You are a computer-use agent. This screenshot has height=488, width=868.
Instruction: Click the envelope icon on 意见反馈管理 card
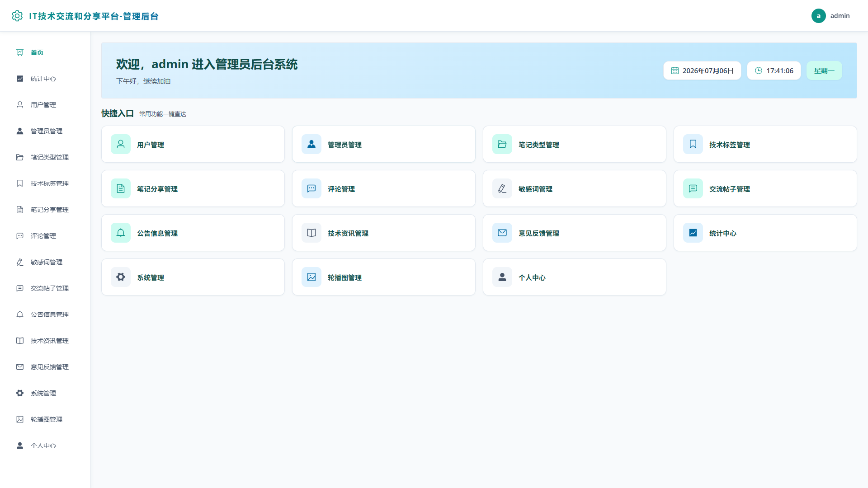pyautogui.click(x=502, y=233)
